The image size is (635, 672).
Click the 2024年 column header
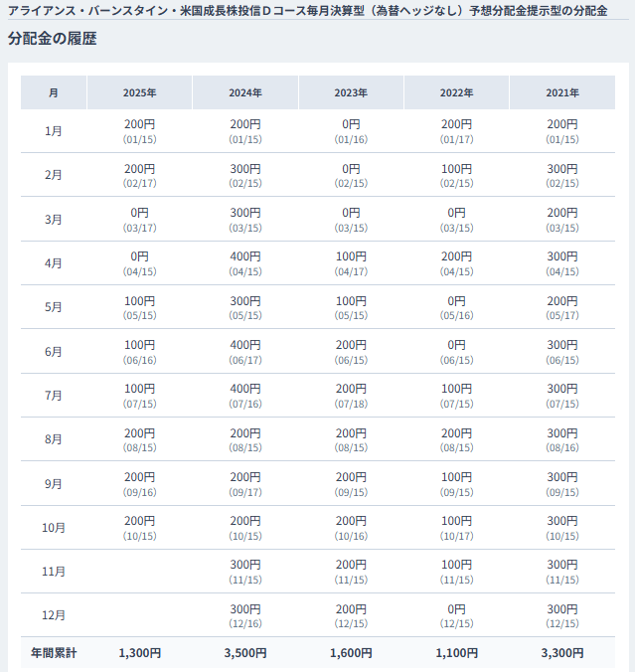(x=244, y=92)
